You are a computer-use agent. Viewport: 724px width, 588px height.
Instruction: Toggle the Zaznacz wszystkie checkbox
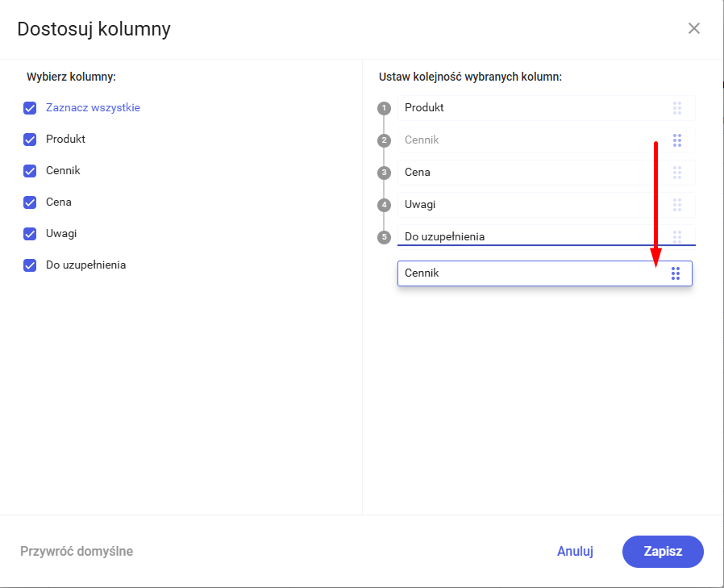click(31, 108)
